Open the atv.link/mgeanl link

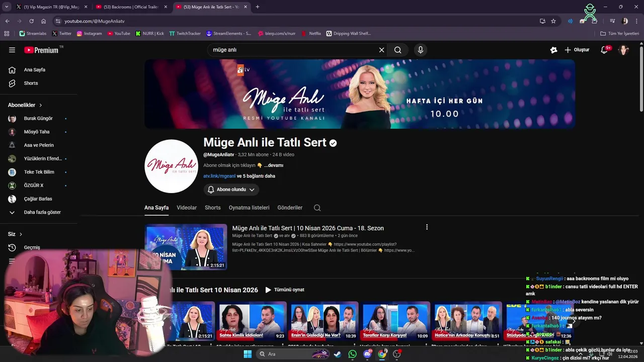tap(219, 176)
